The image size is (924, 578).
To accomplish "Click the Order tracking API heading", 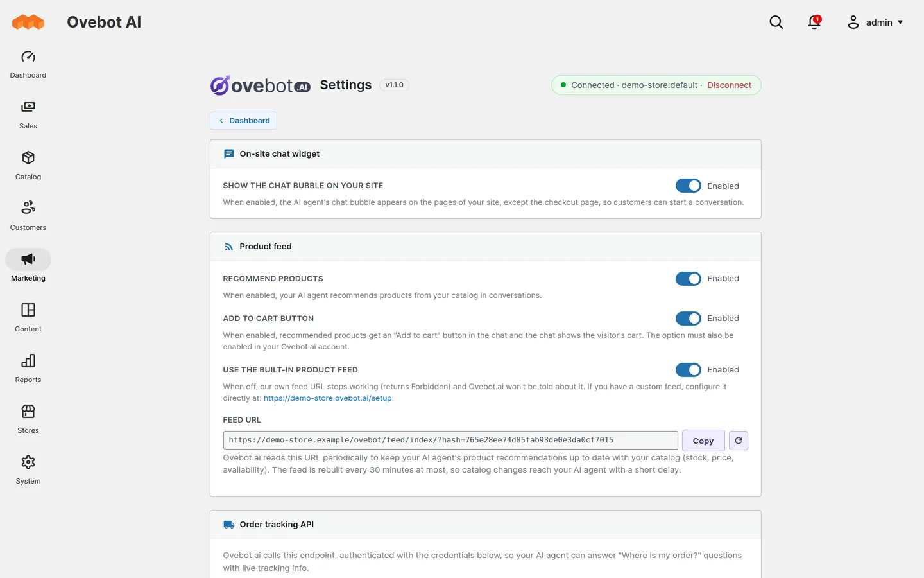I will 277,525.
